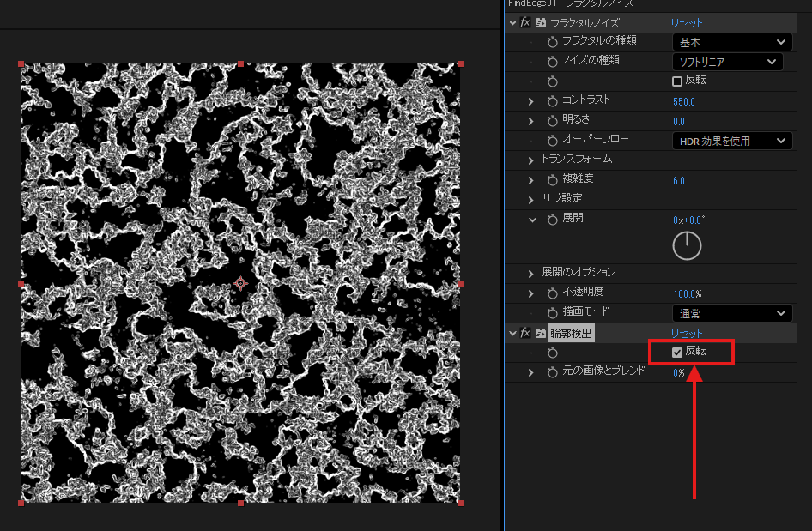Click the preset icon beside 輪郭検出
812x531 pixels.
point(541,333)
